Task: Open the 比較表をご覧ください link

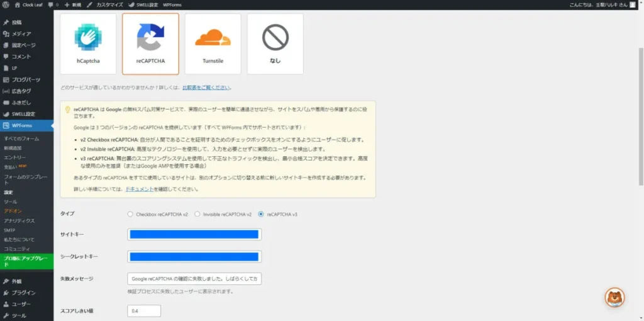Action: point(206,87)
